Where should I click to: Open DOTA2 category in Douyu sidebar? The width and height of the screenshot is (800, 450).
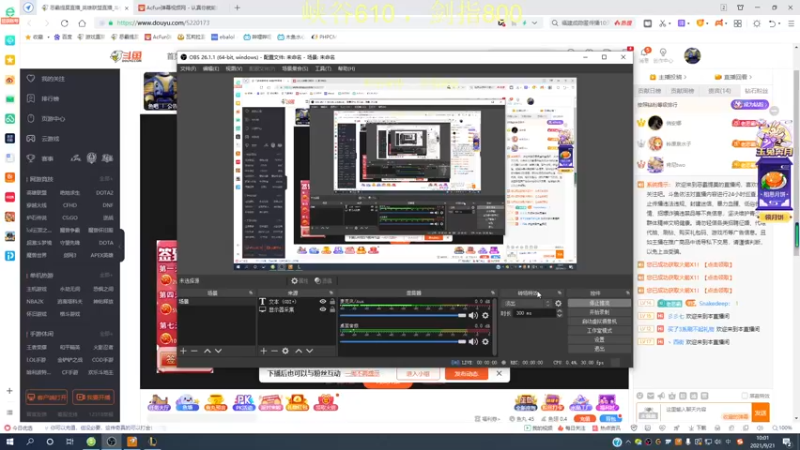(105, 193)
